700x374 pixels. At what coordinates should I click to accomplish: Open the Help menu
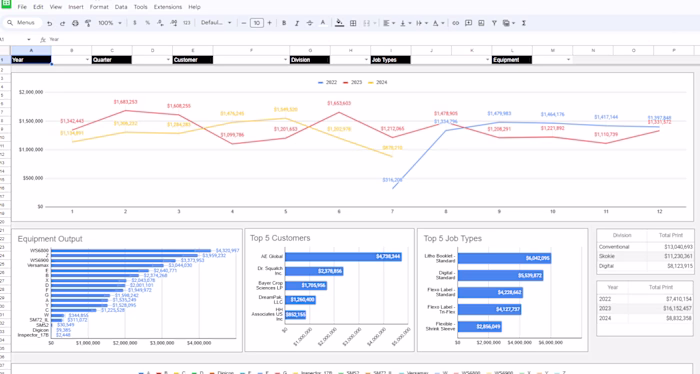pyautogui.click(x=194, y=7)
